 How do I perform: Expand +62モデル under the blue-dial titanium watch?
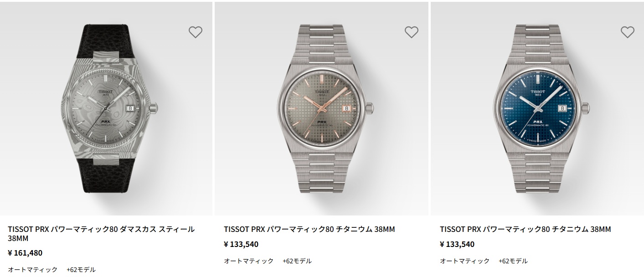tap(513, 261)
